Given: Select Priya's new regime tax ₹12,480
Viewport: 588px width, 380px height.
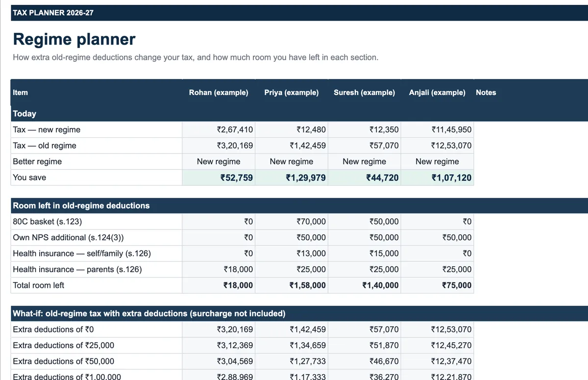Looking at the screenshot, I should tap(311, 130).
